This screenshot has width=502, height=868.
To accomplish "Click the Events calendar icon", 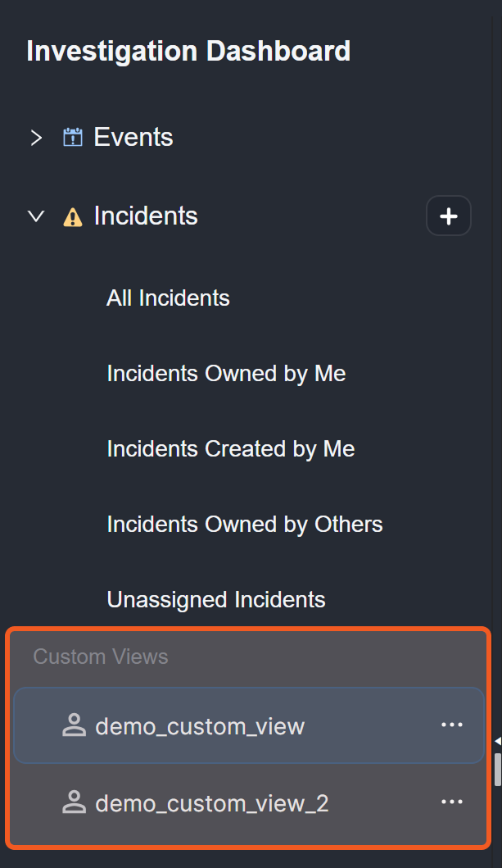I will [73, 138].
